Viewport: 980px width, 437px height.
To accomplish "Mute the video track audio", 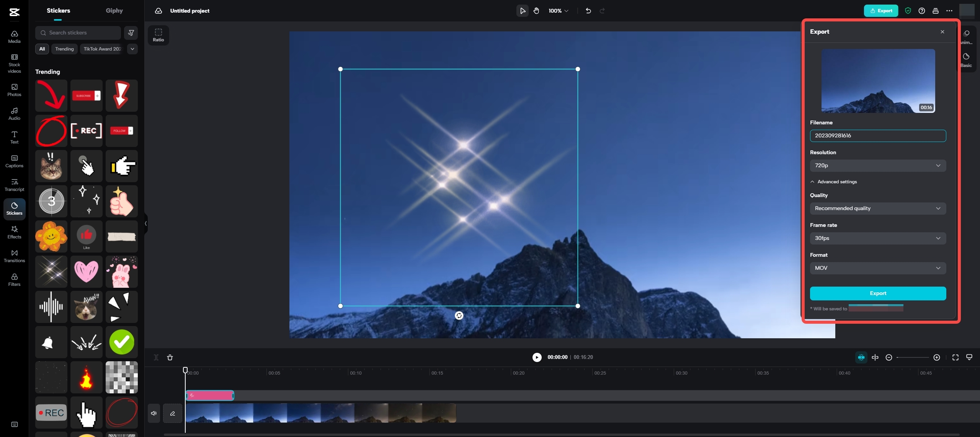I will (x=154, y=413).
